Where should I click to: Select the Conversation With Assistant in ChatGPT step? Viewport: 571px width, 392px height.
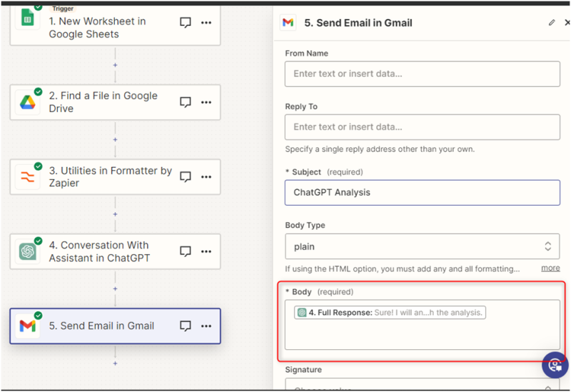click(x=99, y=251)
